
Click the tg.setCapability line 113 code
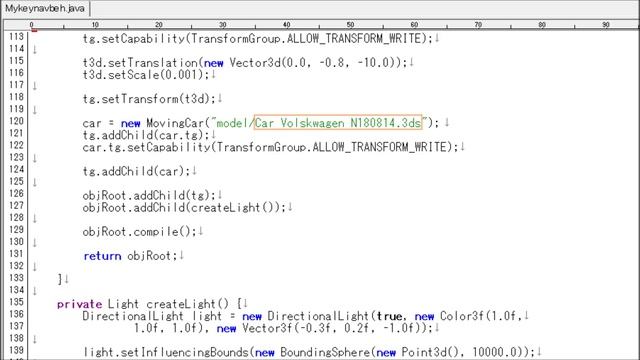258,39
